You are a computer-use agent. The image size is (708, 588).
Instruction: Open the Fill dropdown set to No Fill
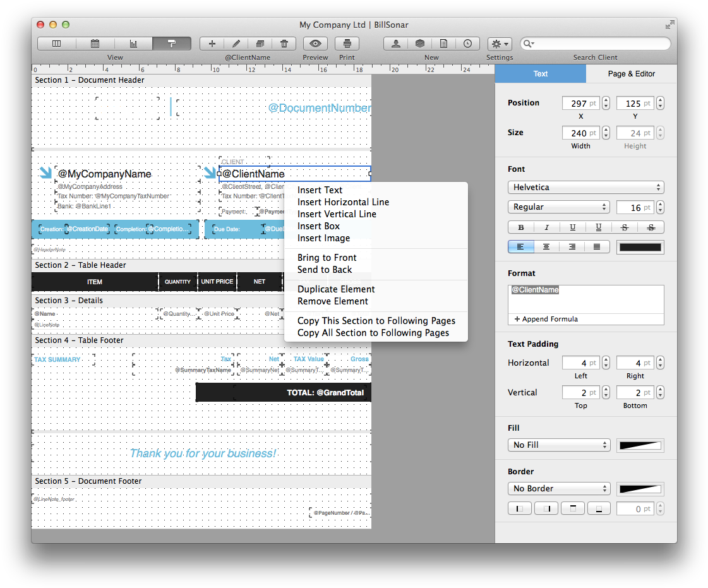(x=558, y=445)
